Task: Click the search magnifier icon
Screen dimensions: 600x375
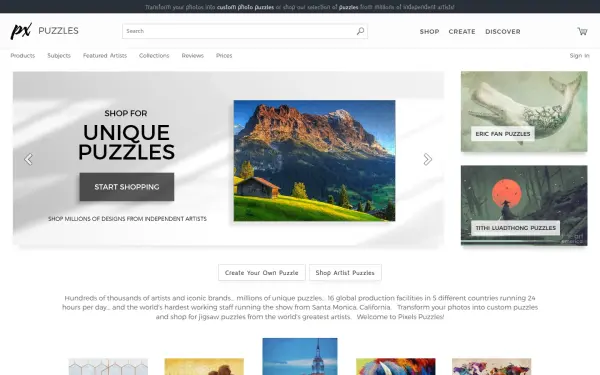Action: point(360,31)
